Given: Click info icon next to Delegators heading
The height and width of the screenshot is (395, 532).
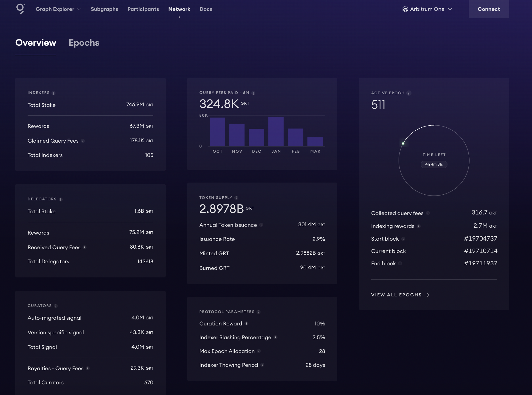Looking at the screenshot, I should [61, 200].
